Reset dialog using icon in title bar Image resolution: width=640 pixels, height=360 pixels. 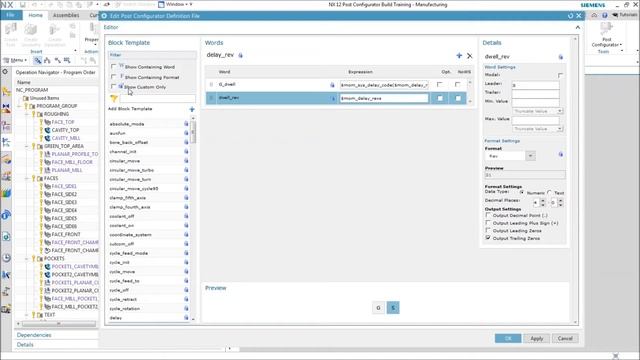[570, 16]
